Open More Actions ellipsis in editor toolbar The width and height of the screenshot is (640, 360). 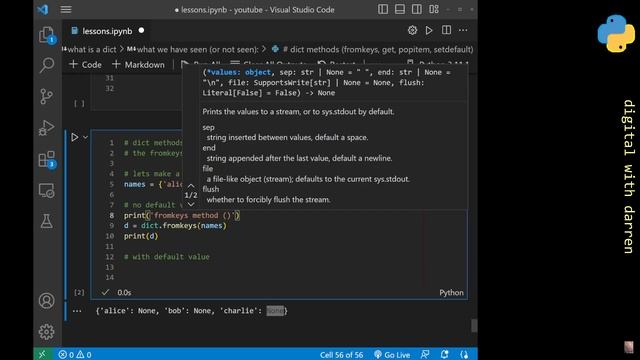point(463,30)
